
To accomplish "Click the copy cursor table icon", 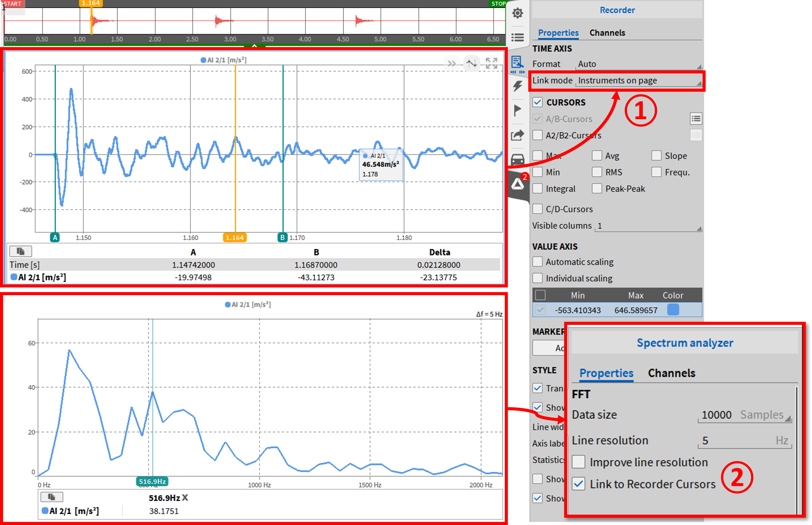I will [x=21, y=251].
